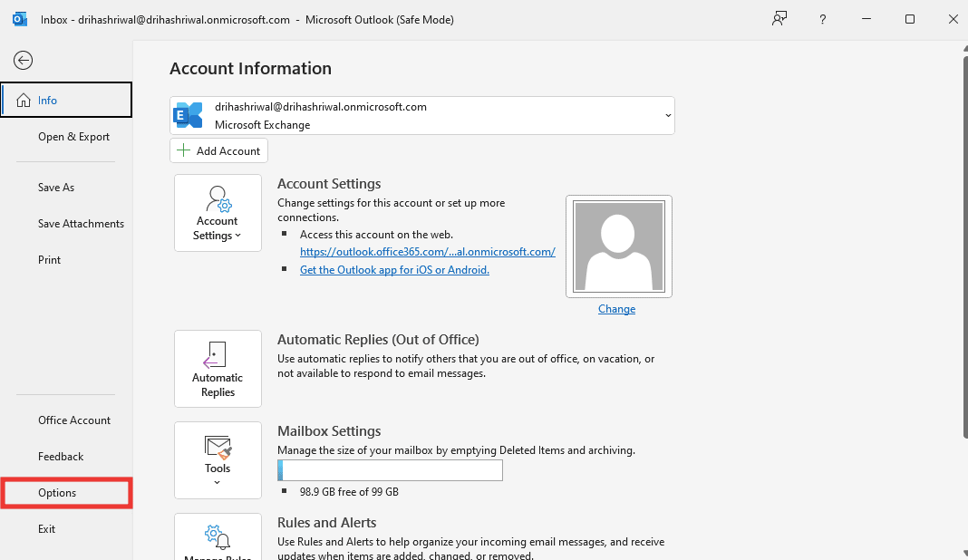Open Get the Outlook app for iOS or Android link

[x=394, y=270]
